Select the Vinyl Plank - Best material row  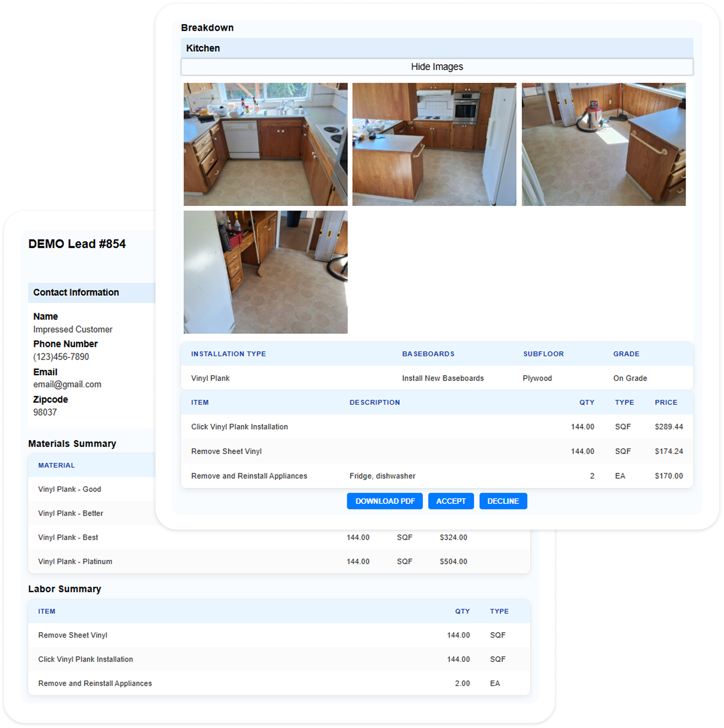pos(68,537)
